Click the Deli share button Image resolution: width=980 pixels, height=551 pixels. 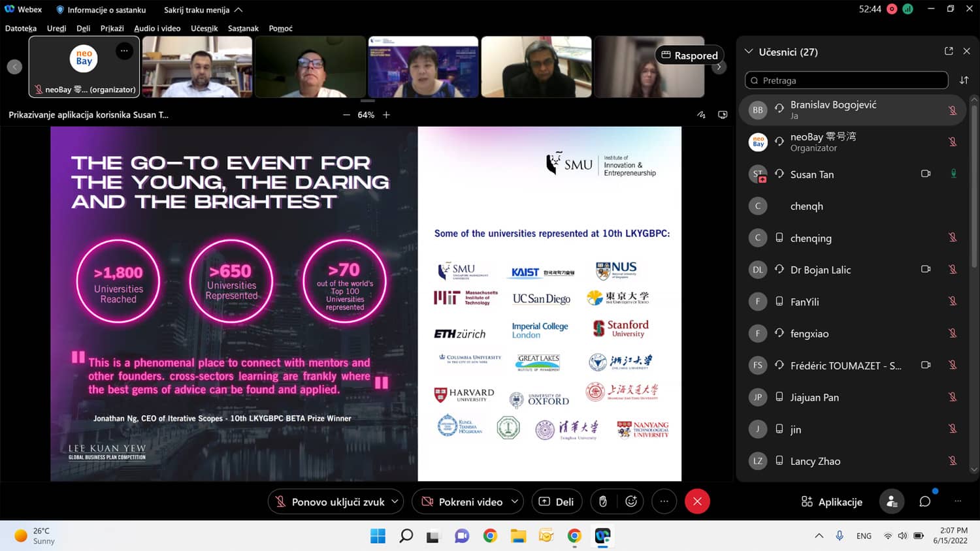(x=557, y=501)
